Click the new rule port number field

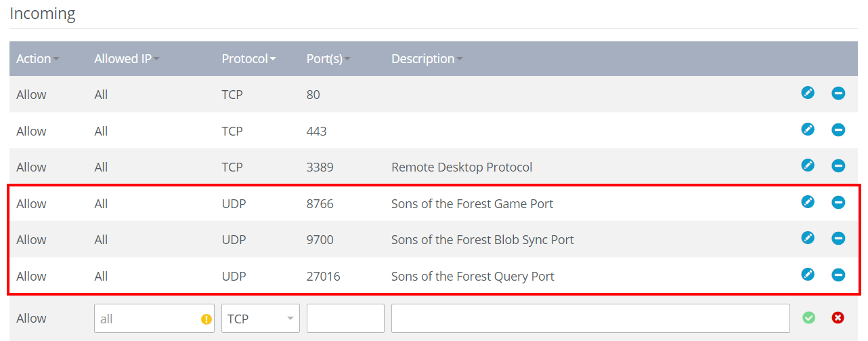(x=345, y=319)
